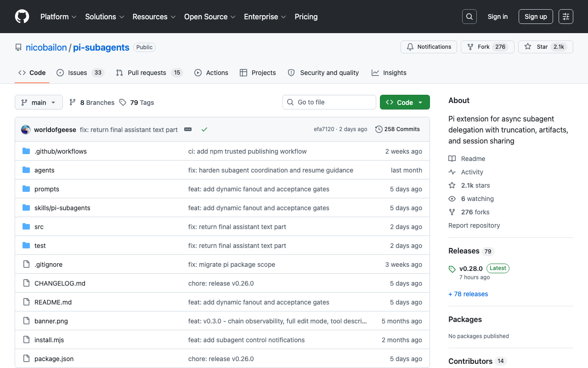View 2.1k stars link
Image resolution: width=588 pixels, height=368 pixels.
click(469, 185)
